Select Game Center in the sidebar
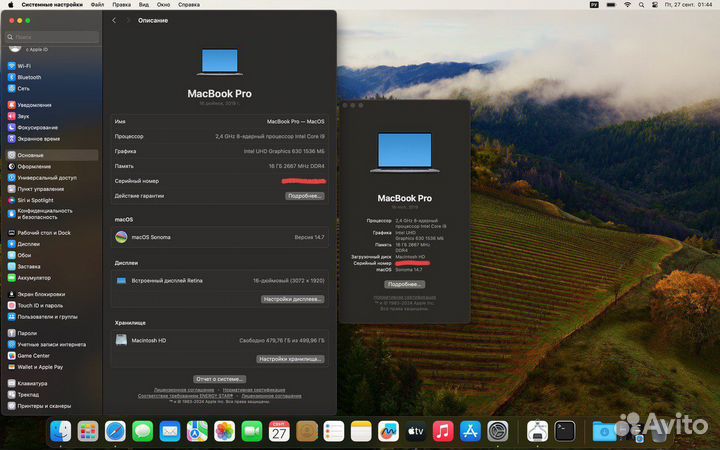The height and width of the screenshot is (450, 720). click(x=52, y=356)
